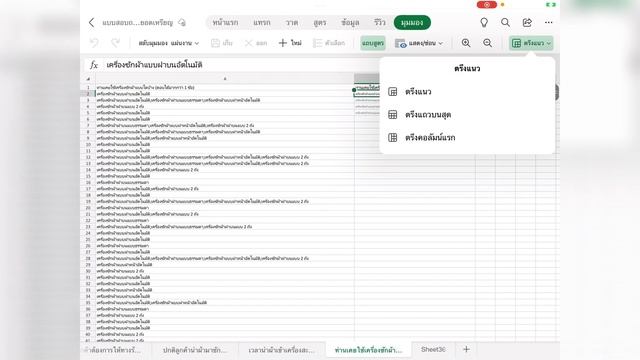The image size is (640, 360).
Task: Tap the fx formula icon
Action: point(94,65)
